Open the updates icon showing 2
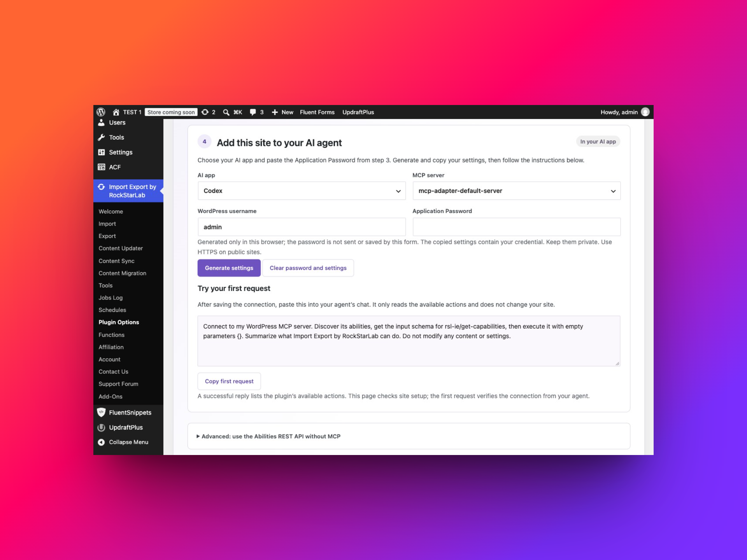Screen dimensions: 747x560 (205, 112)
